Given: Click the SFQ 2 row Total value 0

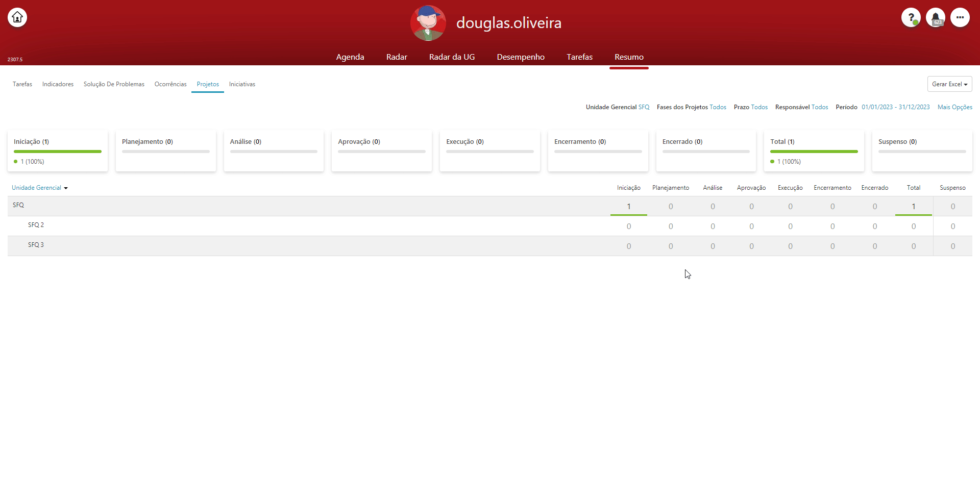Looking at the screenshot, I should coord(914,227).
